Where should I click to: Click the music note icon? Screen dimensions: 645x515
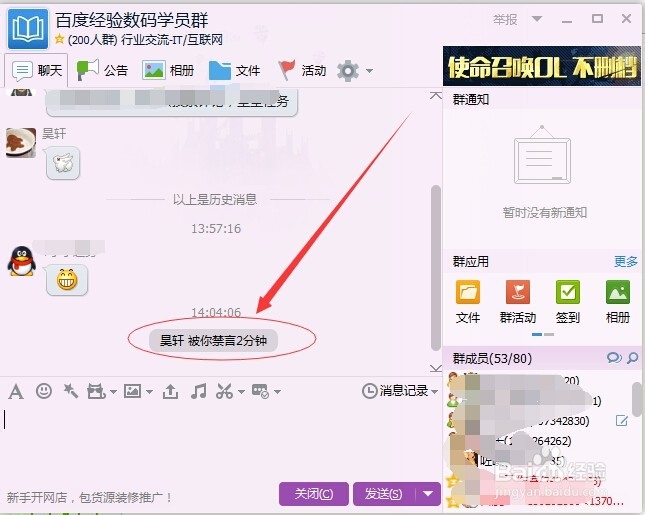coord(199,391)
